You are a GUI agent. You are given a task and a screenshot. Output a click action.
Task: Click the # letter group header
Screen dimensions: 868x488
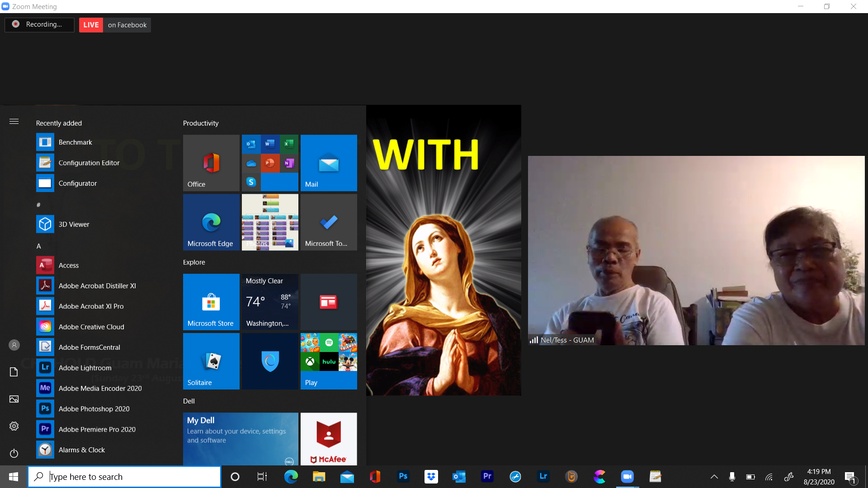38,205
